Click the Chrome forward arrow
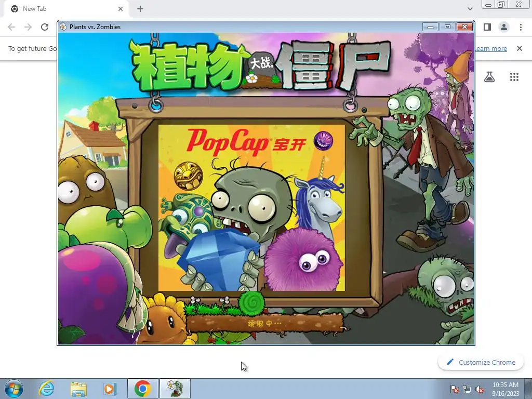 coord(28,27)
